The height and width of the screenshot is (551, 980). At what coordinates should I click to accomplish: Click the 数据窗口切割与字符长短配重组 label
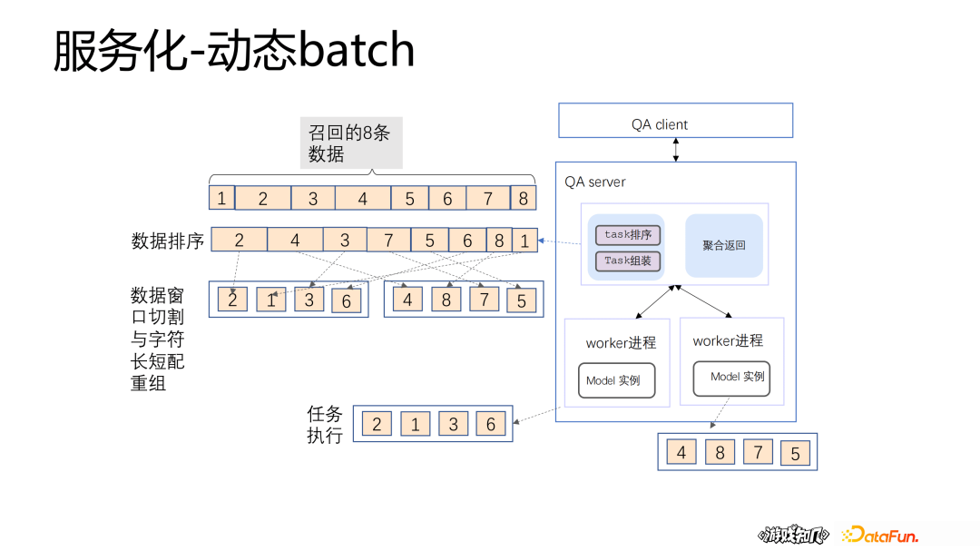[x=158, y=339]
